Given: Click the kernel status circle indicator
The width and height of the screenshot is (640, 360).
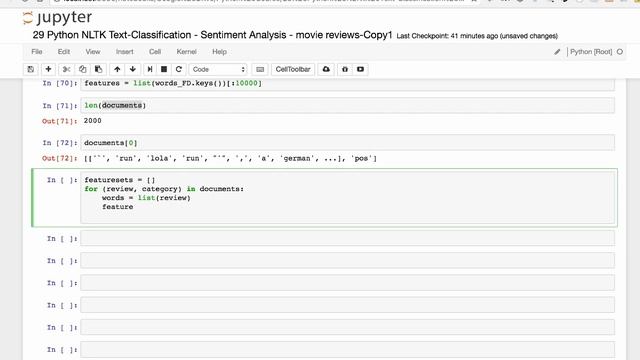Looking at the screenshot, I should (x=620, y=52).
